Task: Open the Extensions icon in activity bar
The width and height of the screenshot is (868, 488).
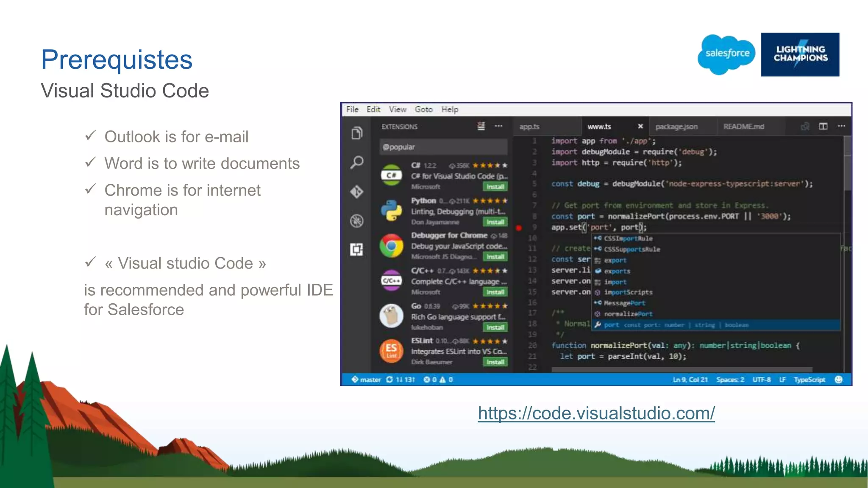Action: (357, 250)
